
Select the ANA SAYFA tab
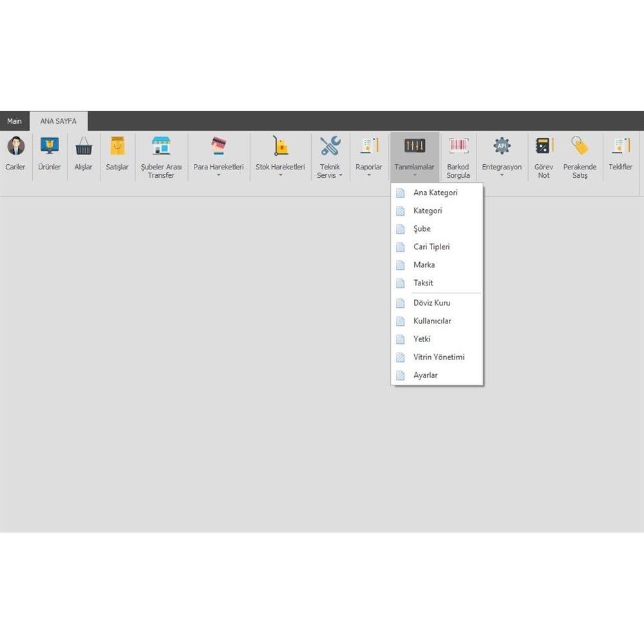pos(59,121)
